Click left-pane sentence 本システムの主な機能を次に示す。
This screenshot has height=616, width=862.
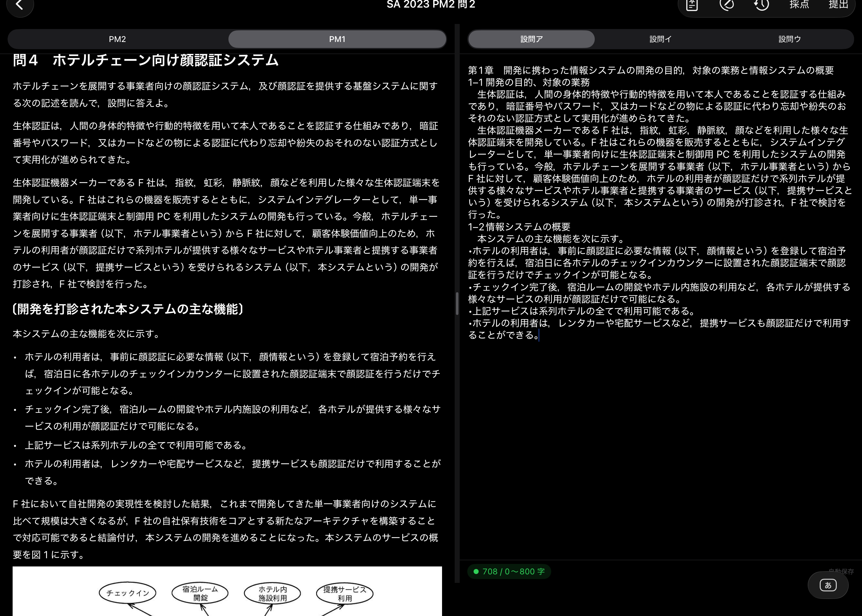click(87, 334)
